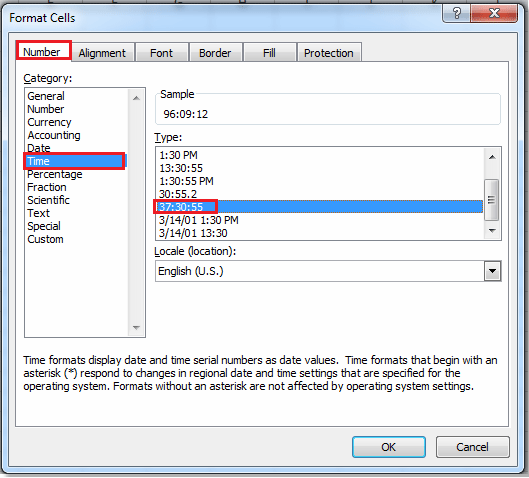Click Category list scroll down arrow

(x=136, y=328)
